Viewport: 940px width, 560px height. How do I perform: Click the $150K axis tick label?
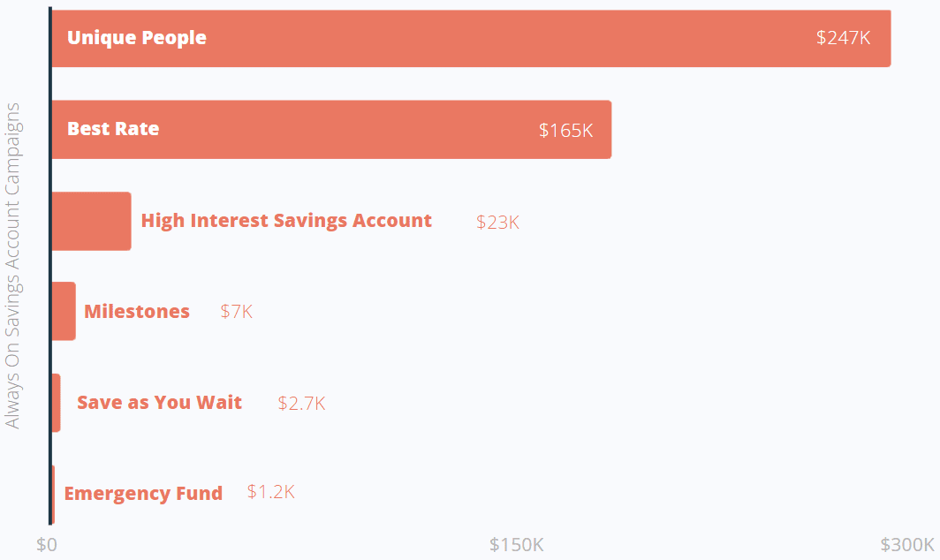(x=517, y=544)
